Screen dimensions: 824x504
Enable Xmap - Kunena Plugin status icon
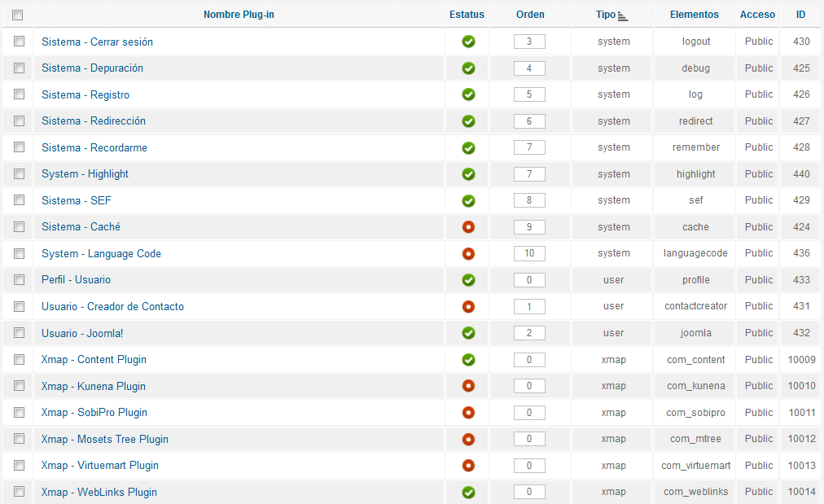(468, 386)
